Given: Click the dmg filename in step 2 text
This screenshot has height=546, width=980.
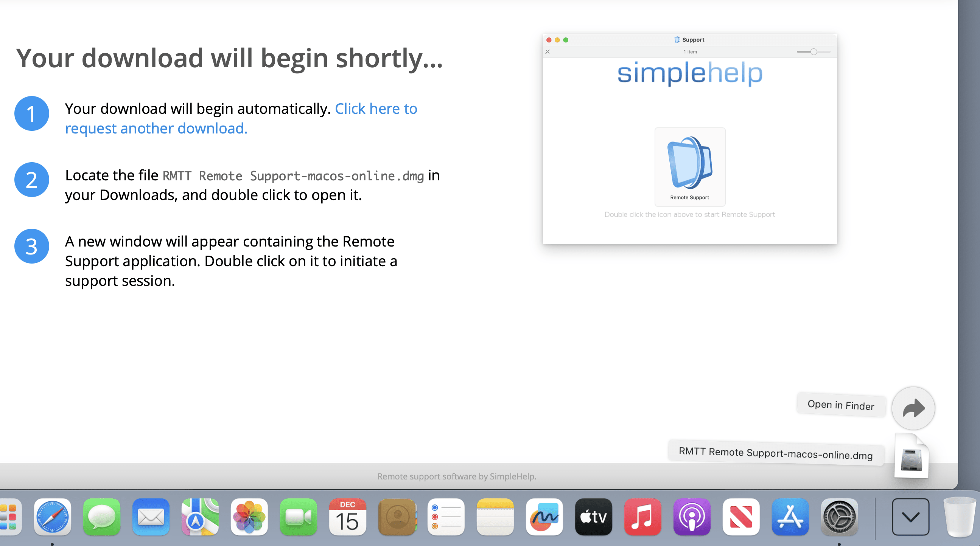Looking at the screenshot, I should point(293,176).
